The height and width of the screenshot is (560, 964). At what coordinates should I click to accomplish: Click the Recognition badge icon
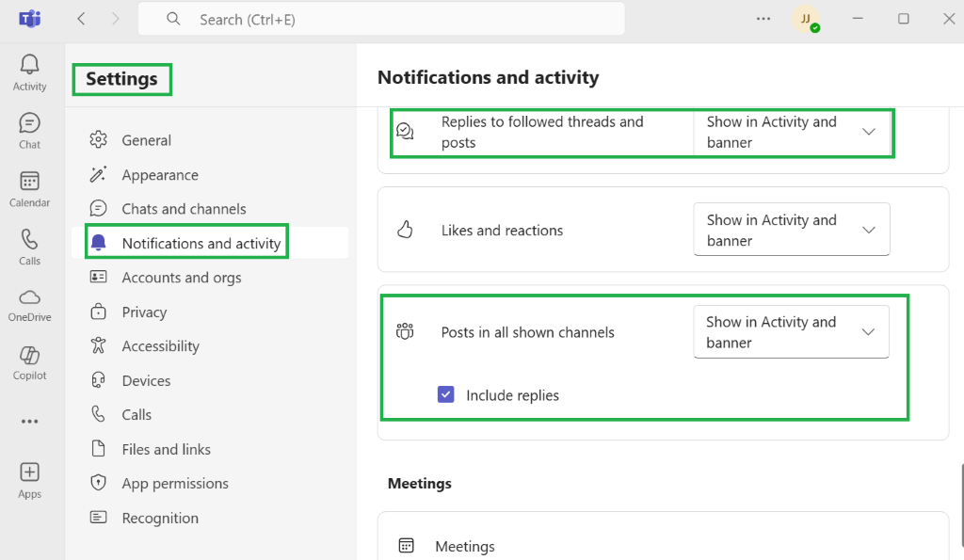point(98,517)
